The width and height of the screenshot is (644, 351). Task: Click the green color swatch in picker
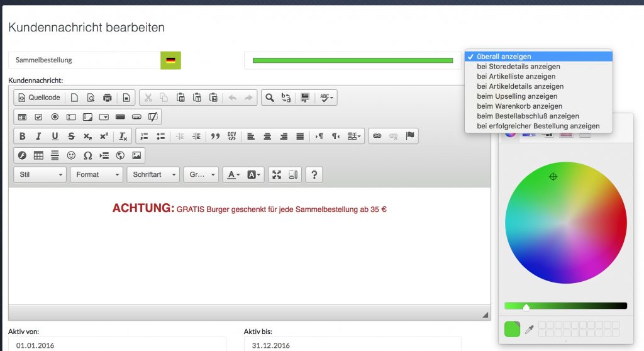512,329
